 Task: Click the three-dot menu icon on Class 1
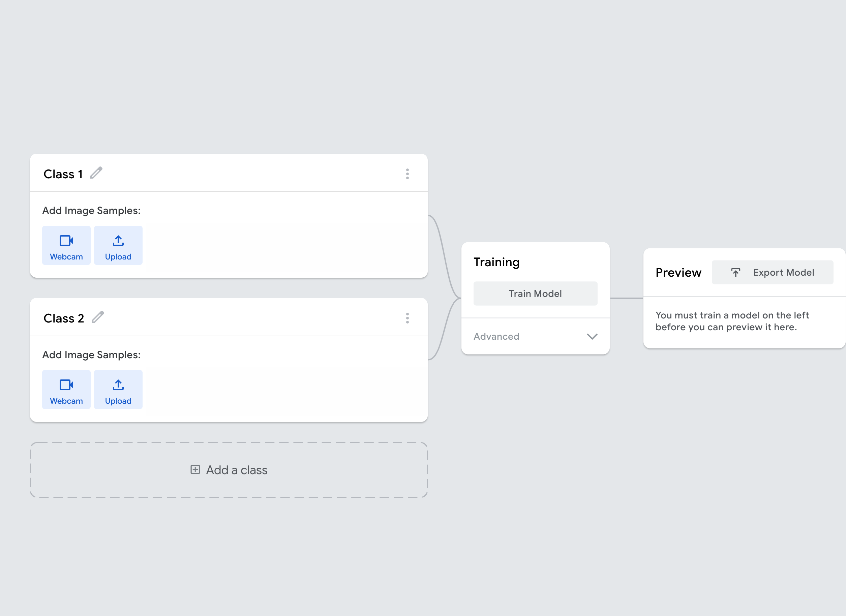(407, 173)
